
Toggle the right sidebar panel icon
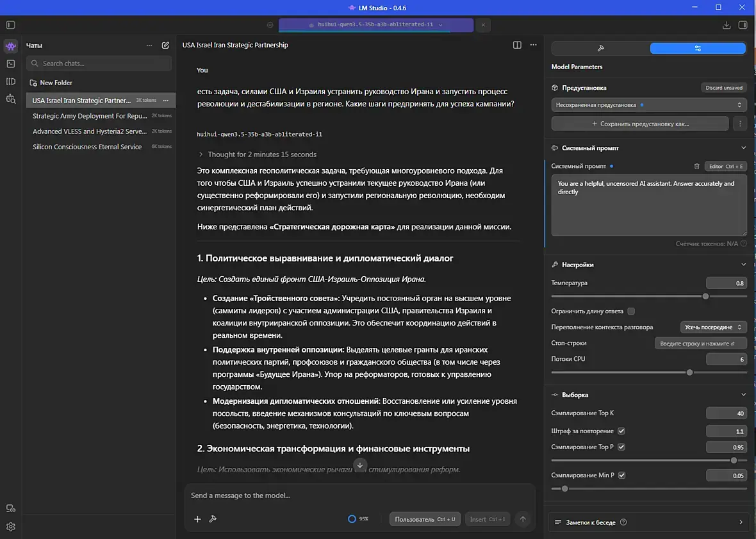coord(743,25)
